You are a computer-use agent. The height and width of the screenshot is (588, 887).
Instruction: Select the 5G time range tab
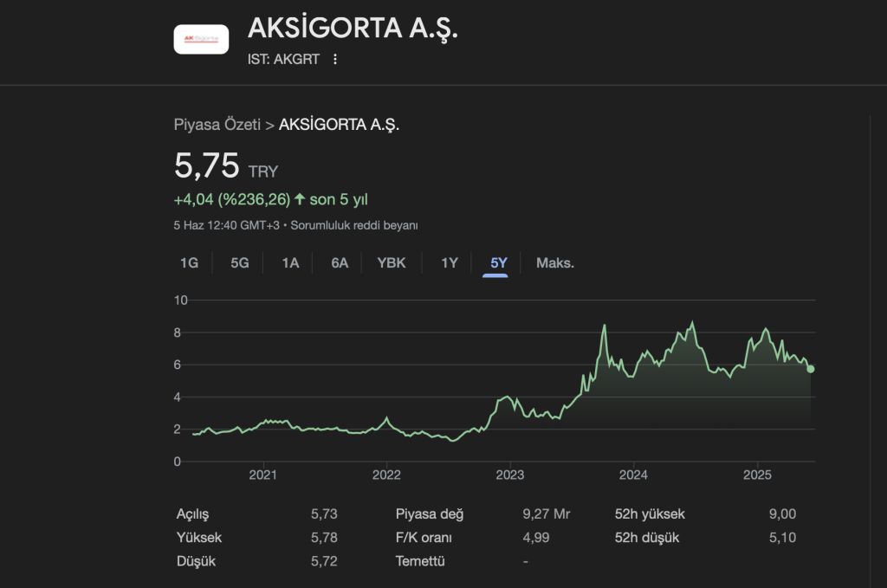click(x=240, y=262)
